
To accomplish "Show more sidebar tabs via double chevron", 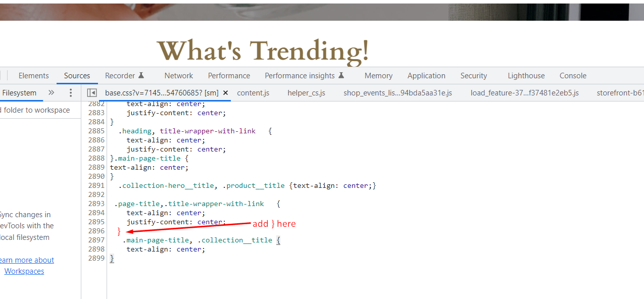I will coord(51,93).
